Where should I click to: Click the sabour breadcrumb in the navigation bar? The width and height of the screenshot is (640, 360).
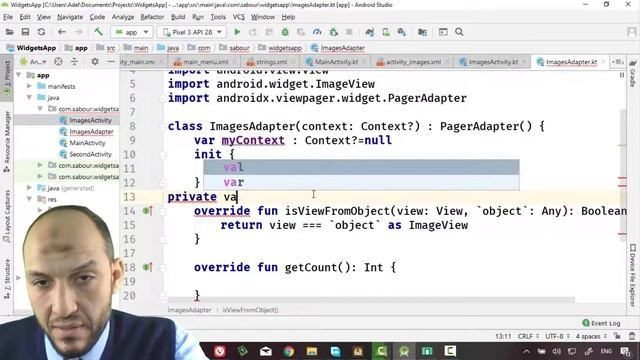click(234, 48)
